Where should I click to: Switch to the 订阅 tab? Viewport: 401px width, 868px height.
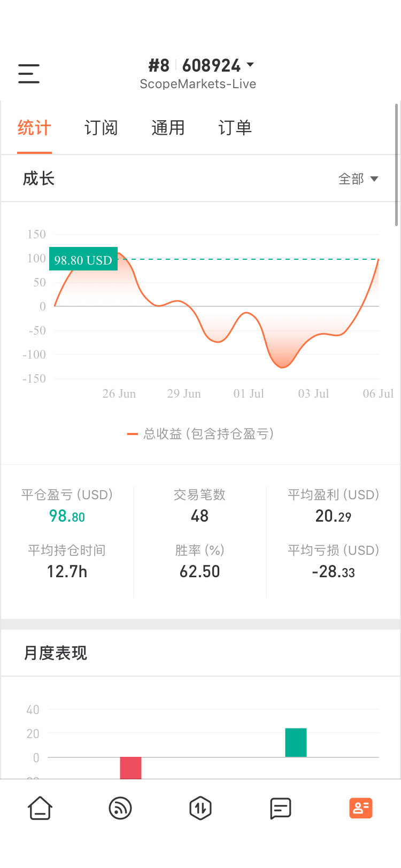tap(101, 128)
